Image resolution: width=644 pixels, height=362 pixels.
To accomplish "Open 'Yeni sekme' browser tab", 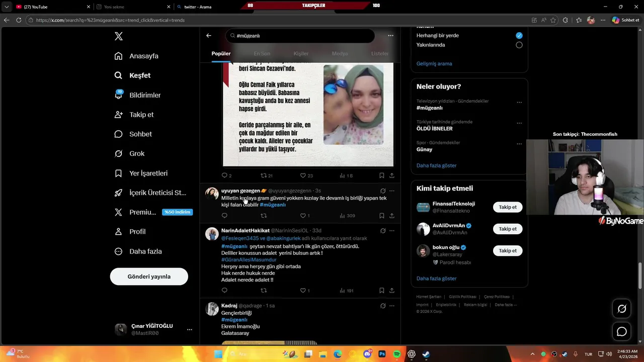I will [133, 7].
